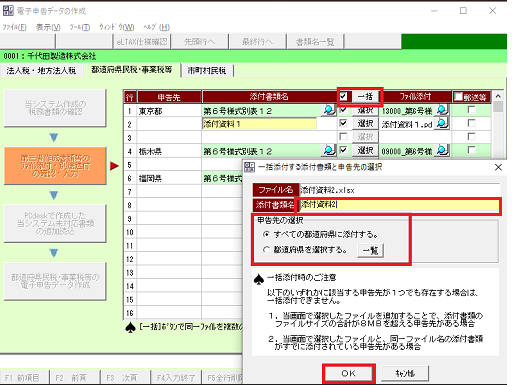
Task: Click 都道府県民税・事業税等の電子申告データ作成 step button
Action: point(55,281)
